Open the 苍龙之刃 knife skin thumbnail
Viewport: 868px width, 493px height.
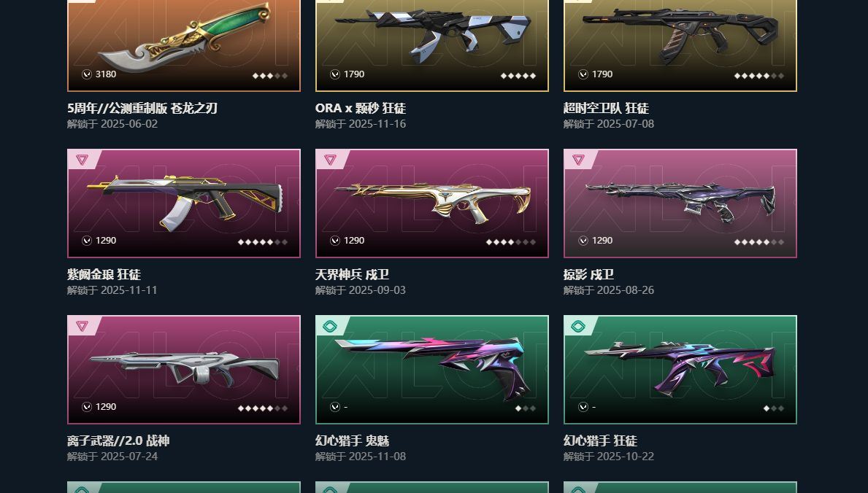(x=184, y=37)
